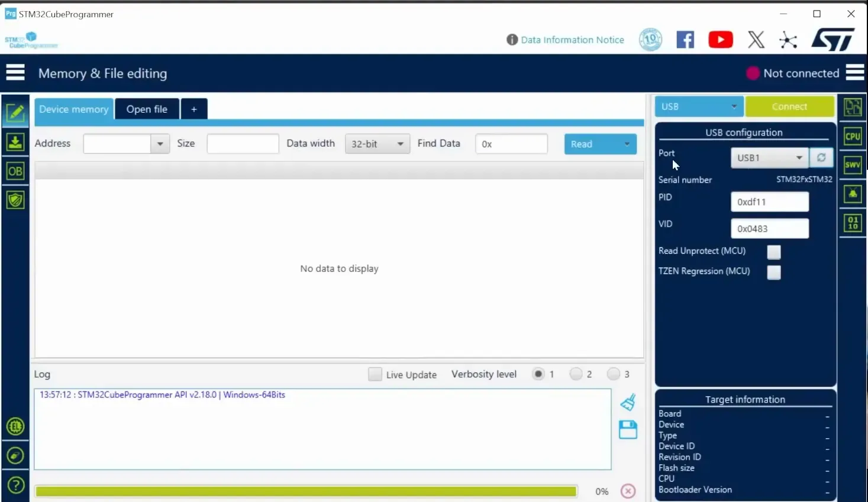Screen dimensions: 868x502
Task: Click the 10-year anniversary badge icon
Action: click(x=650, y=40)
